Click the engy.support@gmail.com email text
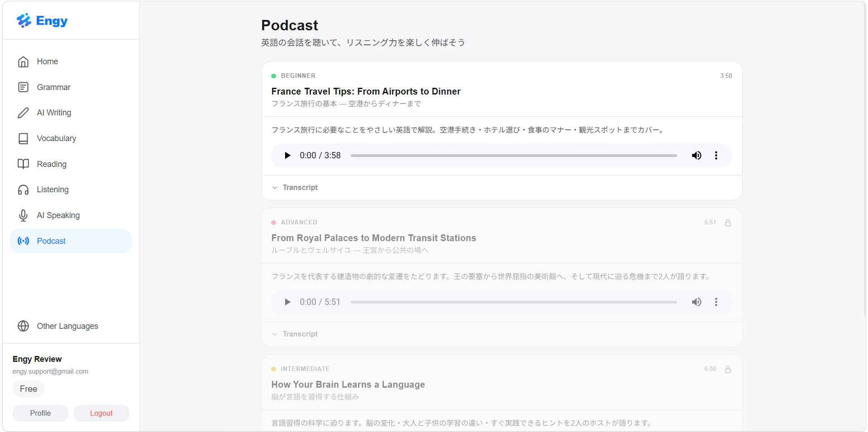 pyautogui.click(x=50, y=371)
